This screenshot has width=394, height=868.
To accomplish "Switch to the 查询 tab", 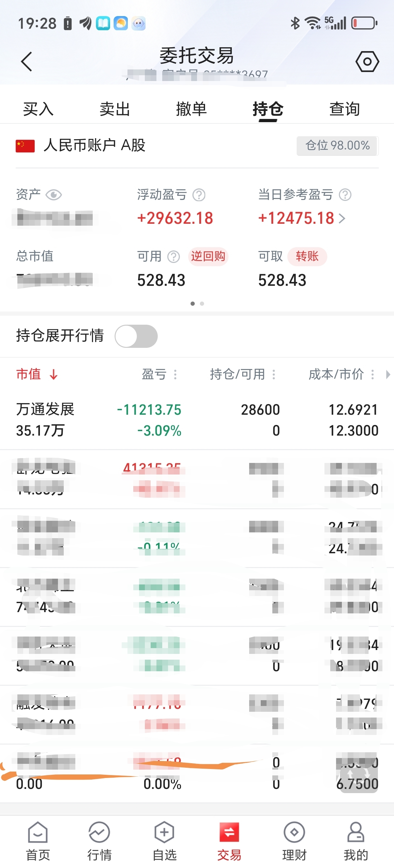I will pos(344,109).
